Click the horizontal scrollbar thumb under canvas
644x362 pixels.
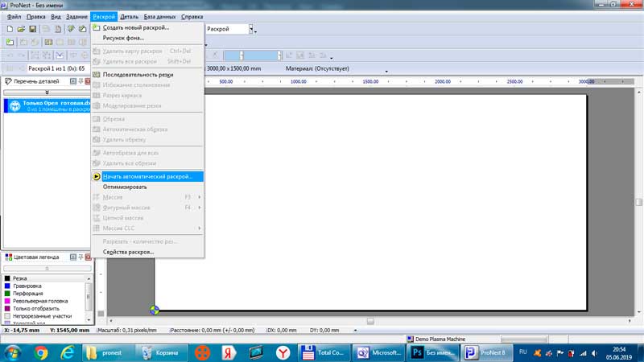pyautogui.click(x=370, y=321)
